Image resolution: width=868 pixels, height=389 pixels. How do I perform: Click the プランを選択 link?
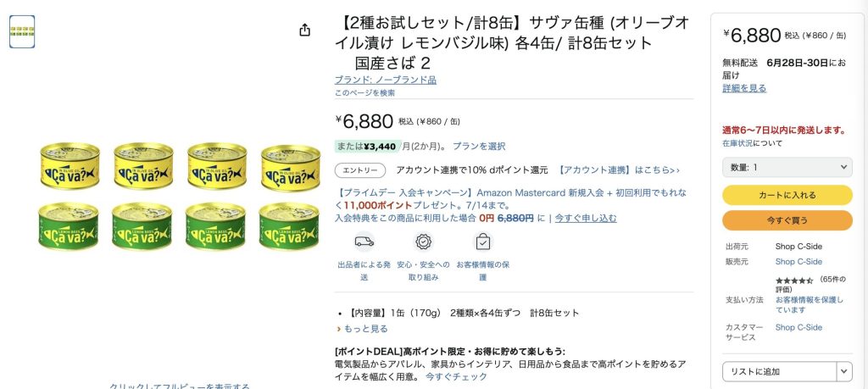pos(479,146)
